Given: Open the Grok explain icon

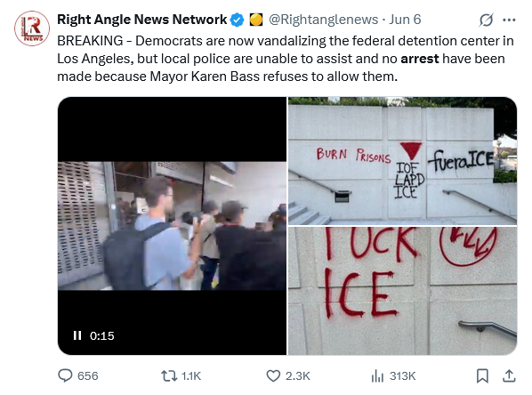Looking at the screenshot, I should click(x=486, y=20).
